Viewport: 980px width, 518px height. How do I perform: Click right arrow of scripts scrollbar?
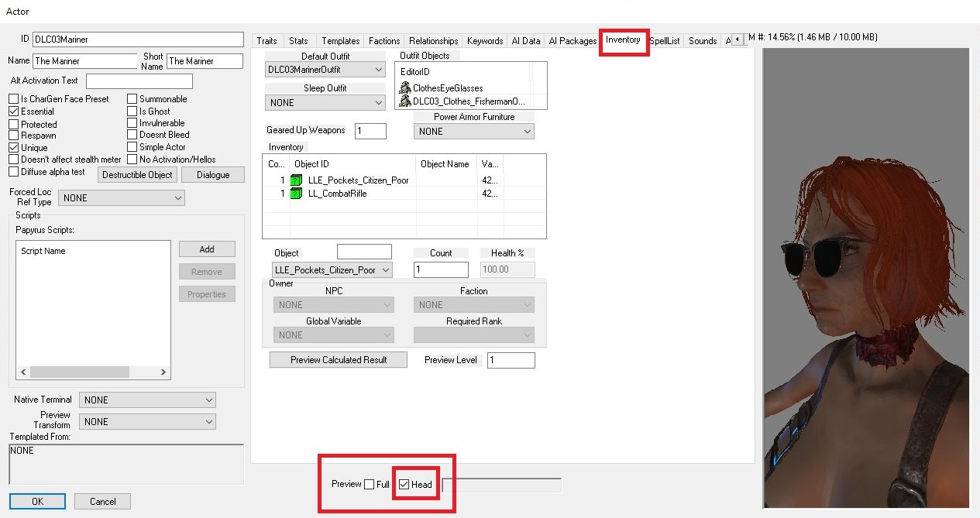[163, 372]
